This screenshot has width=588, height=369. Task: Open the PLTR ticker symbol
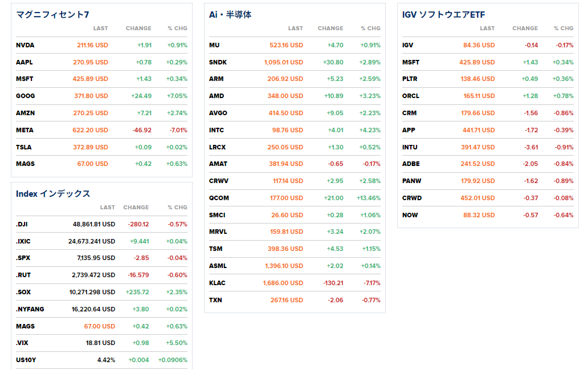[x=410, y=79]
